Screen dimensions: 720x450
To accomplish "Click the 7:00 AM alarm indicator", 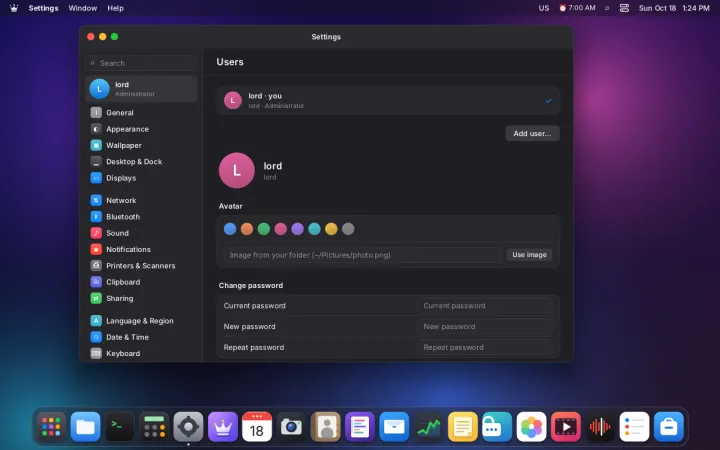I will tap(577, 8).
